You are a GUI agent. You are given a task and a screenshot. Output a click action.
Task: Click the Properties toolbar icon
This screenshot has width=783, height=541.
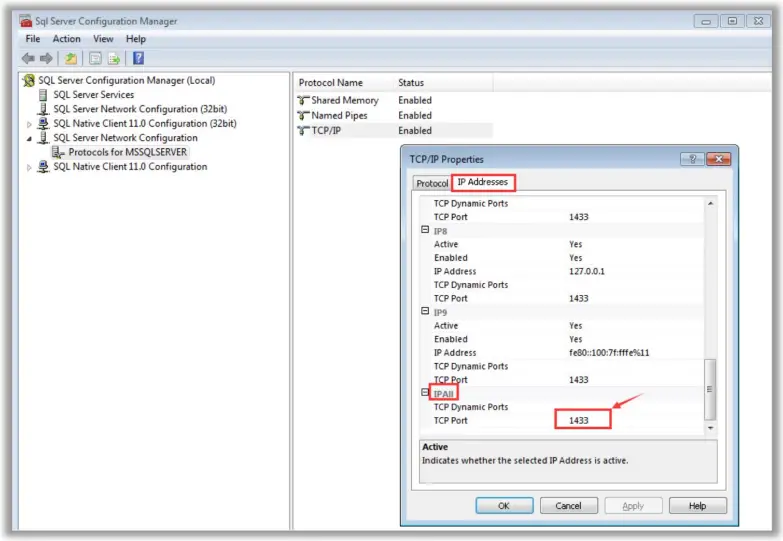click(x=95, y=58)
